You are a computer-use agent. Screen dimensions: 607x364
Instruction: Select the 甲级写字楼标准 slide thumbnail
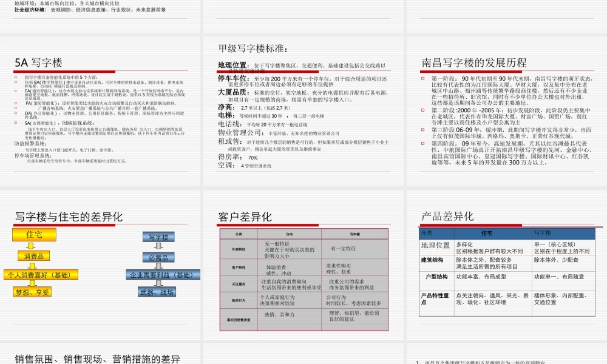coord(303,112)
